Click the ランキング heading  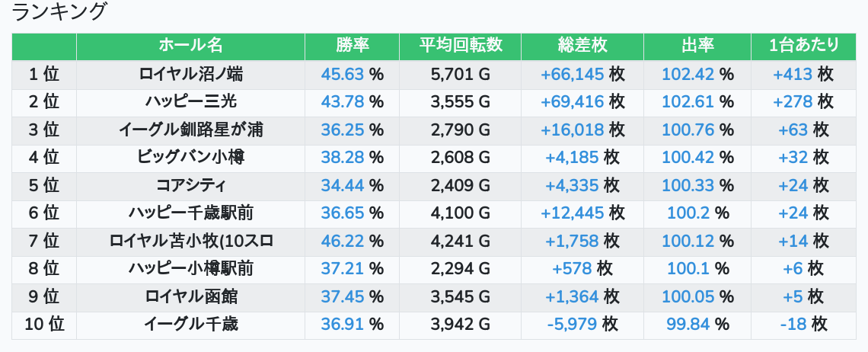pyautogui.click(x=59, y=12)
